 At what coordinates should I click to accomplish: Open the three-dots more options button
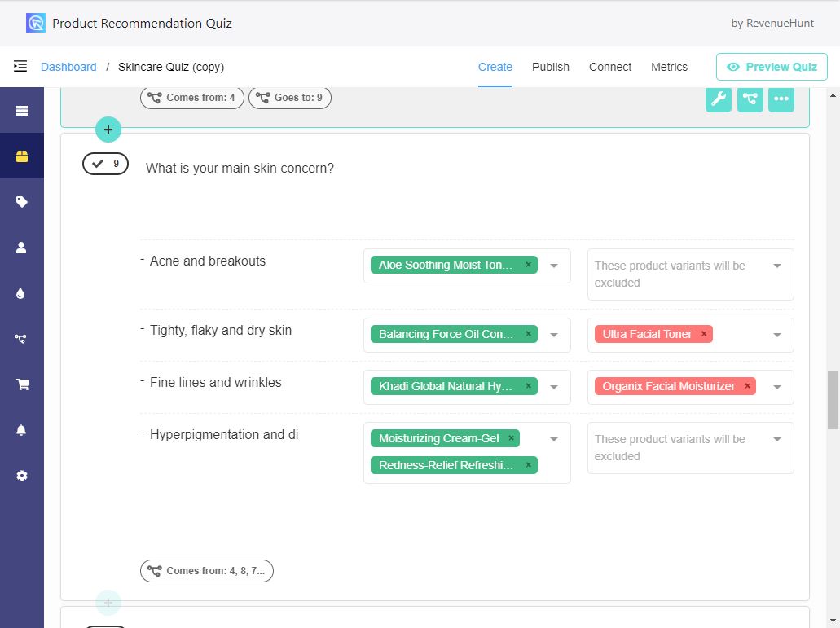pyautogui.click(x=781, y=99)
